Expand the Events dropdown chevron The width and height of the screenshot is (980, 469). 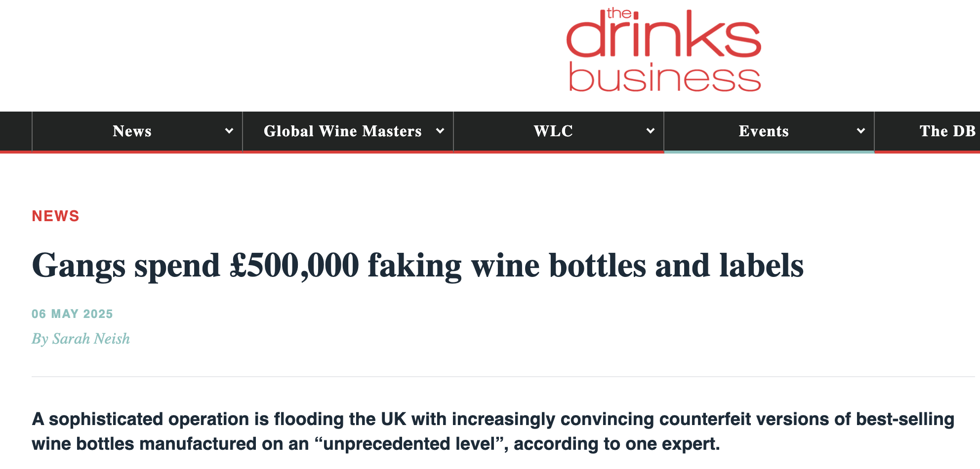(x=860, y=131)
